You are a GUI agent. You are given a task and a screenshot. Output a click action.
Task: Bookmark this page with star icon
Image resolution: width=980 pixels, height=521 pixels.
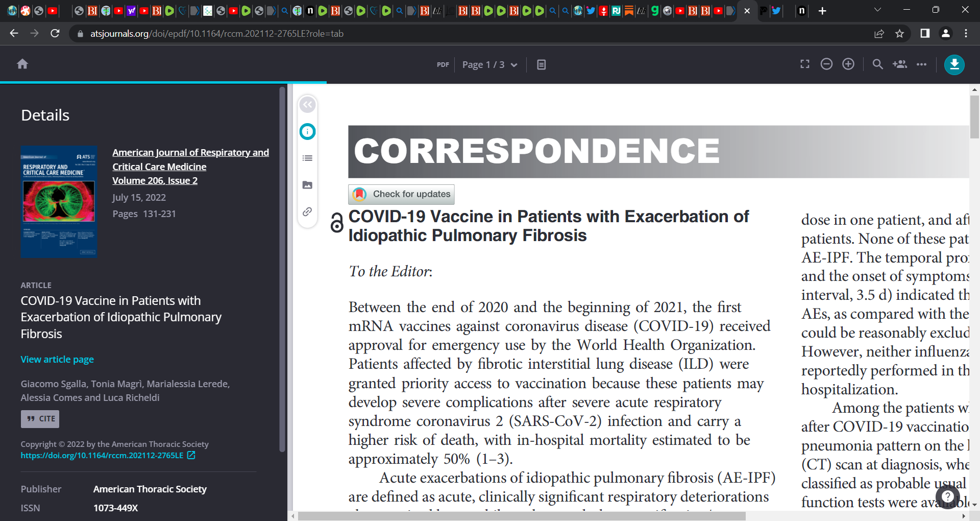[899, 34]
